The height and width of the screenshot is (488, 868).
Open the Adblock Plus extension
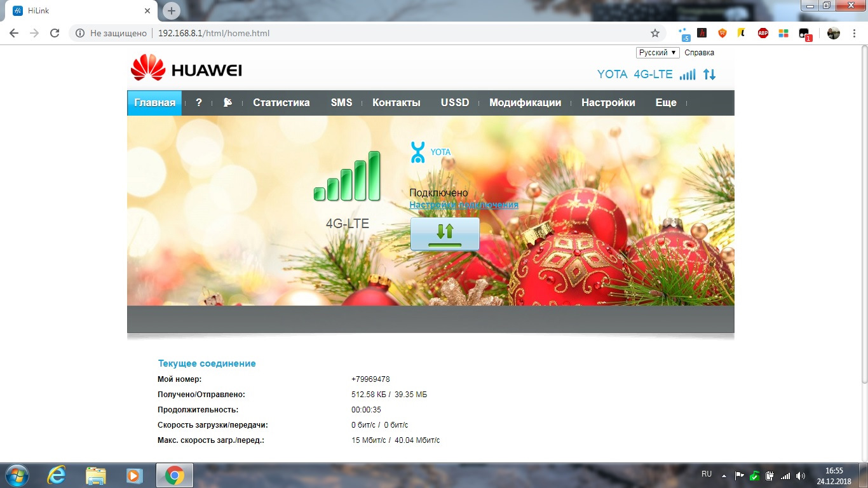(763, 33)
